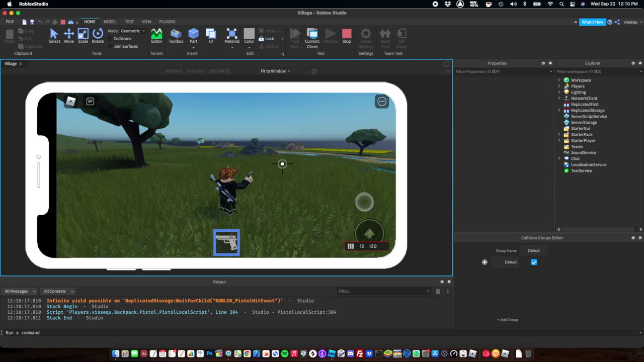
Task: Open All Contexts filter dropdown
Action: tap(58, 291)
